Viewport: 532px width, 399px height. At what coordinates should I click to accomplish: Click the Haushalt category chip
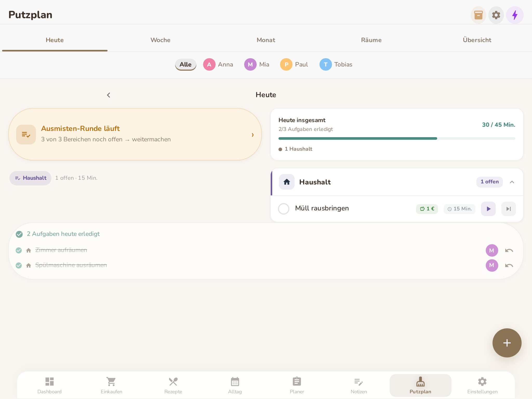tap(30, 178)
